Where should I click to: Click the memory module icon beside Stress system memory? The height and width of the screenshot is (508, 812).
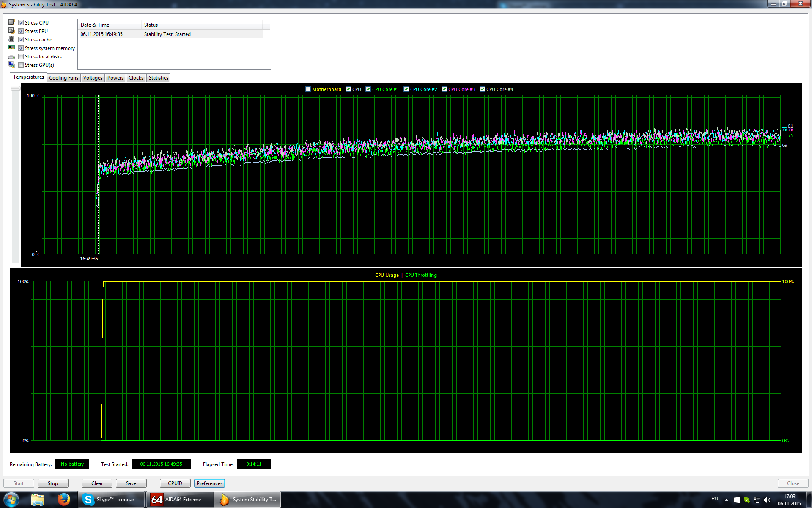pos(11,47)
